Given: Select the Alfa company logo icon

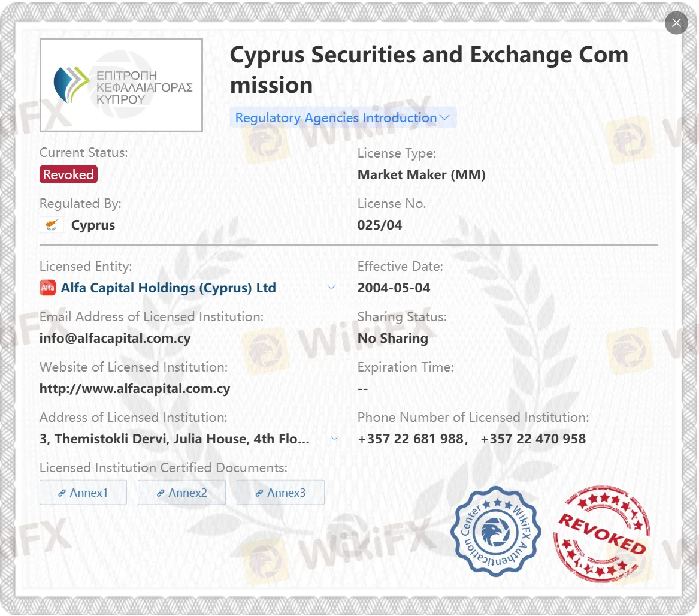Looking at the screenshot, I should 47,288.
